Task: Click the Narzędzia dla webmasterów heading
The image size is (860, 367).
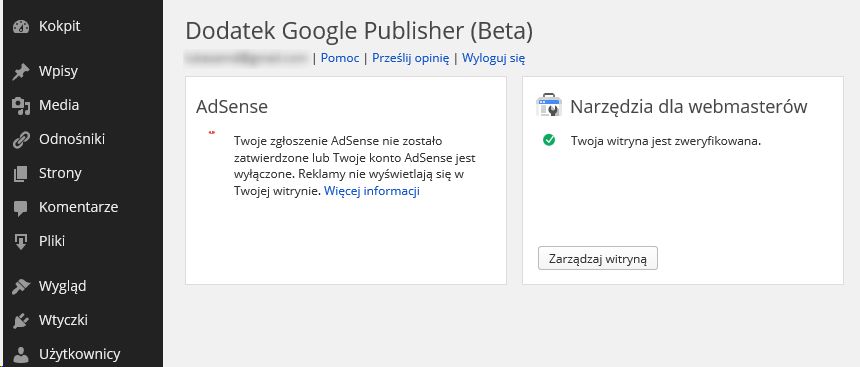Action: click(x=689, y=106)
